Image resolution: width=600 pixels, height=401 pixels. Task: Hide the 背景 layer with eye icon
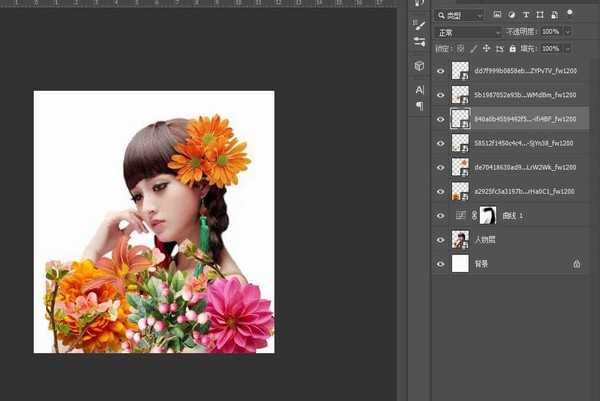coord(440,264)
